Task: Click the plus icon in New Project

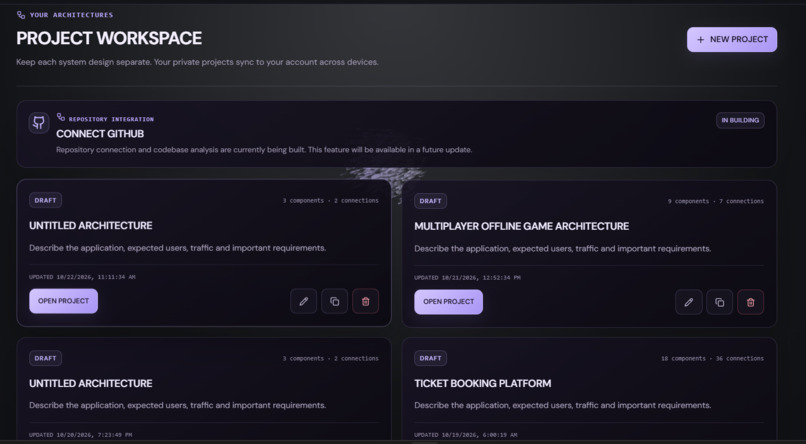Action: [700, 40]
